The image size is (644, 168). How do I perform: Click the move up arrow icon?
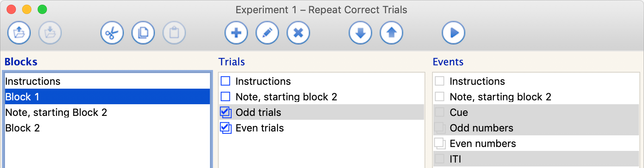(391, 33)
